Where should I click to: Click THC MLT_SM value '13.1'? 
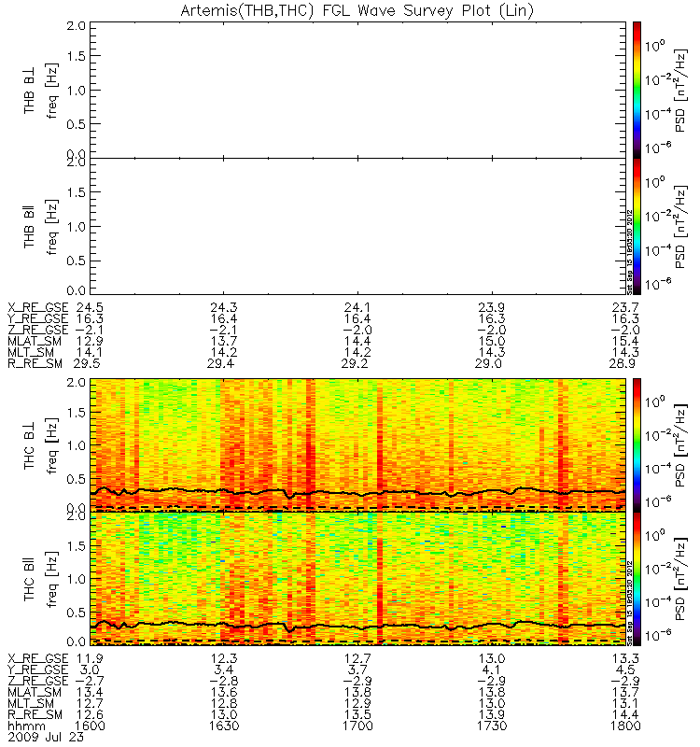click(x=625, y=704)
